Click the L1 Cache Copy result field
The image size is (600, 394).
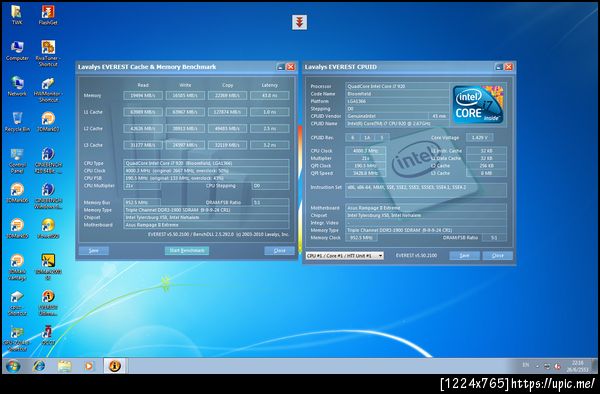click(x=227, y=112)
